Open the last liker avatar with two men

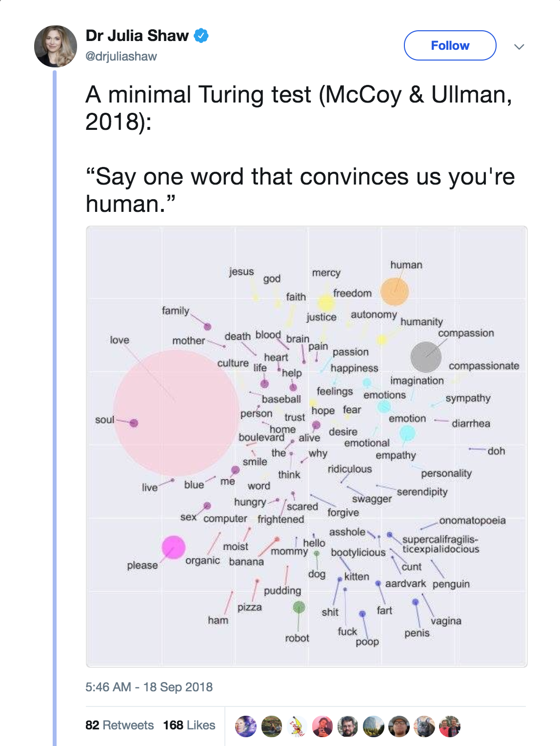point(450,726)
